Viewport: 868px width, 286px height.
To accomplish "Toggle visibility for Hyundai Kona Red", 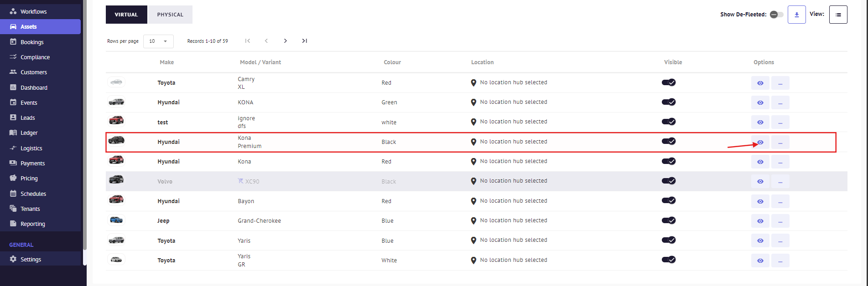I will pos(669,161).
